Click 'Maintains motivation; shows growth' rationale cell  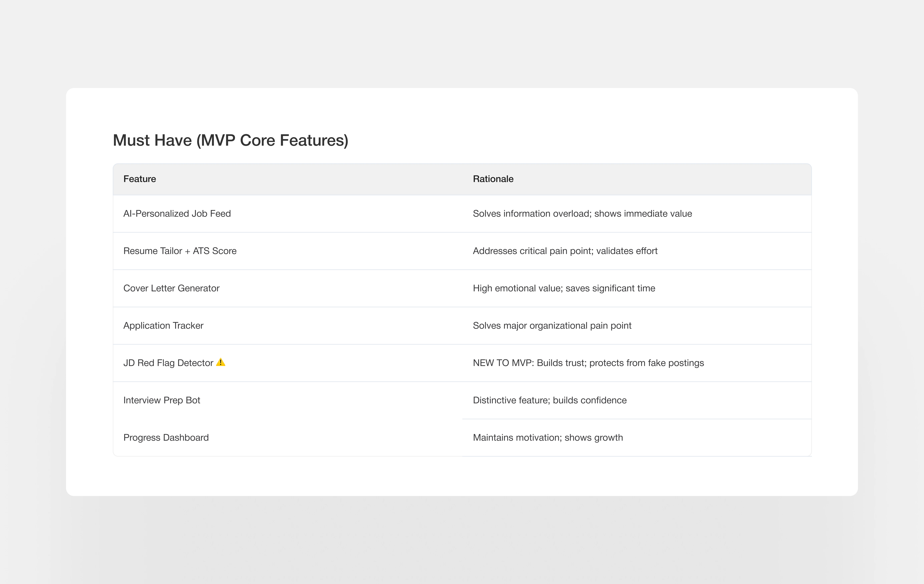coord(548,437)
